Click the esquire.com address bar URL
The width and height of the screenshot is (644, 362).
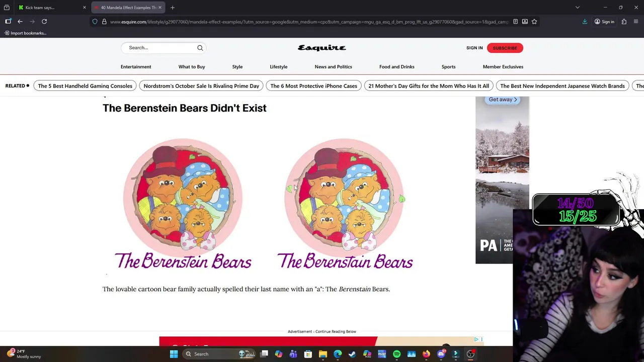point(309,22)
